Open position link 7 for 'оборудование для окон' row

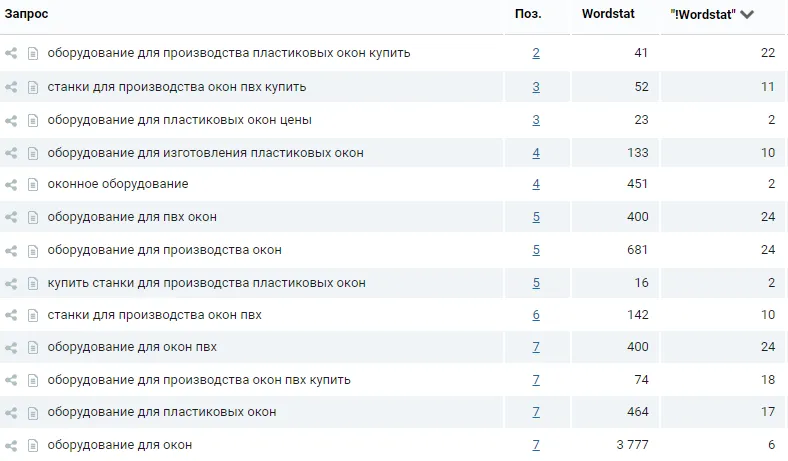coord(536,445)
